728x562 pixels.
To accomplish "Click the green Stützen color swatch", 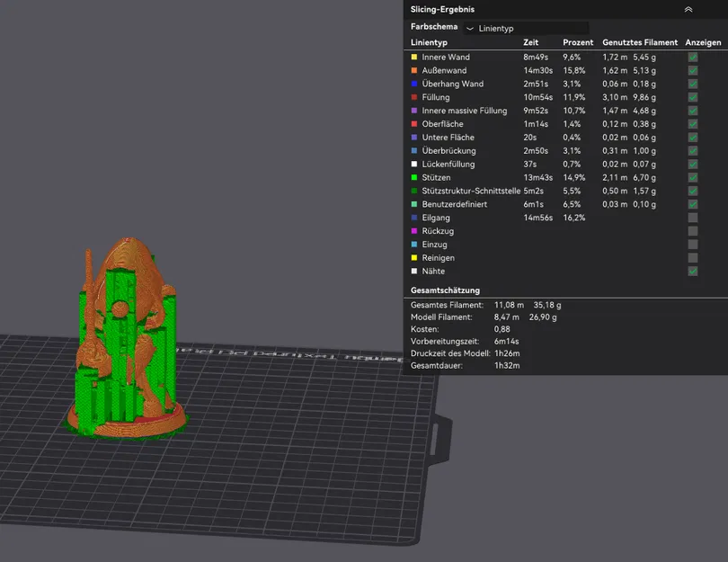I will point(413,177).
